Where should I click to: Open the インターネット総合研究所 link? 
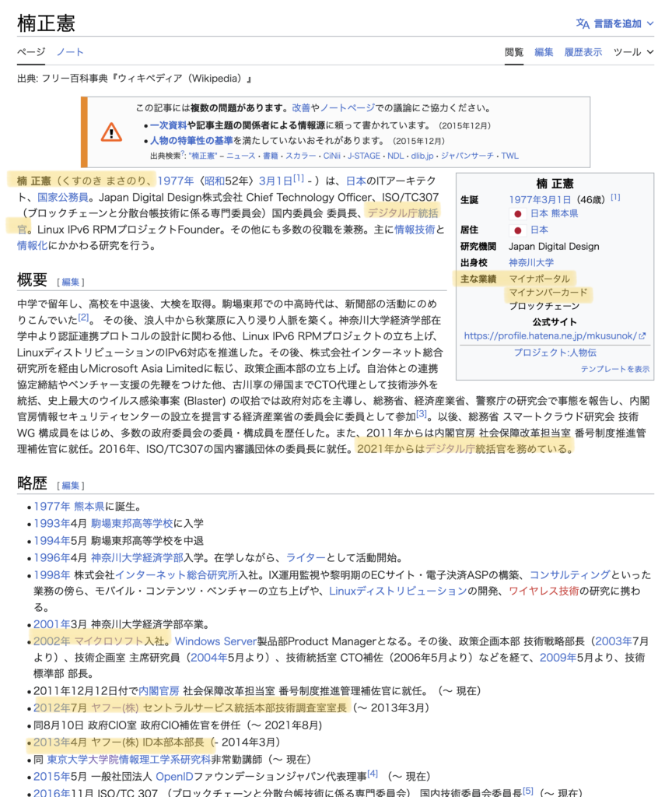[x=177, y=575]
